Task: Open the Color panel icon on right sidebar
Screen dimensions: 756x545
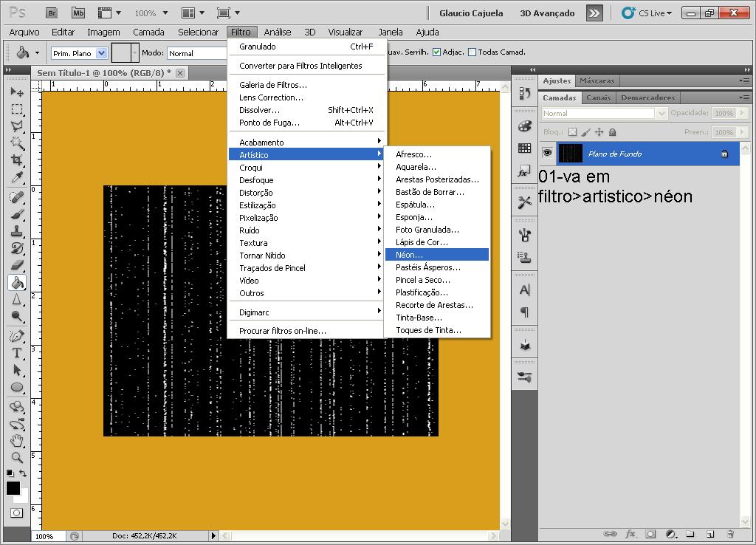Action: [524, 126]
